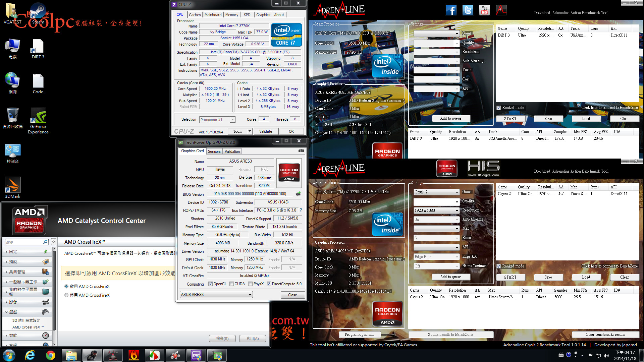Image resolution: width=644 pixels, height=362 pixels.
Task: Click the Save button in DiRT 3 Adrenaline window
Action: point(548,119)
